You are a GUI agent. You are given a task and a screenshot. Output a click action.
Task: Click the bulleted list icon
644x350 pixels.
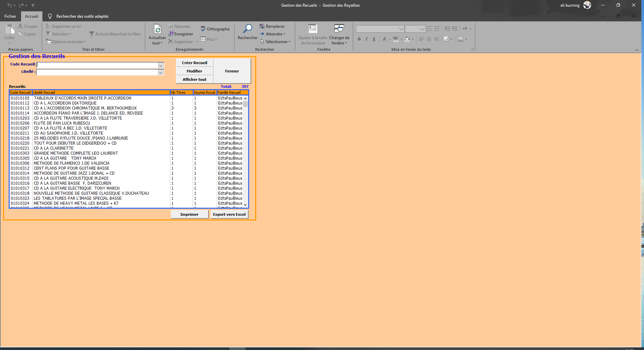(x=430, y=29)
